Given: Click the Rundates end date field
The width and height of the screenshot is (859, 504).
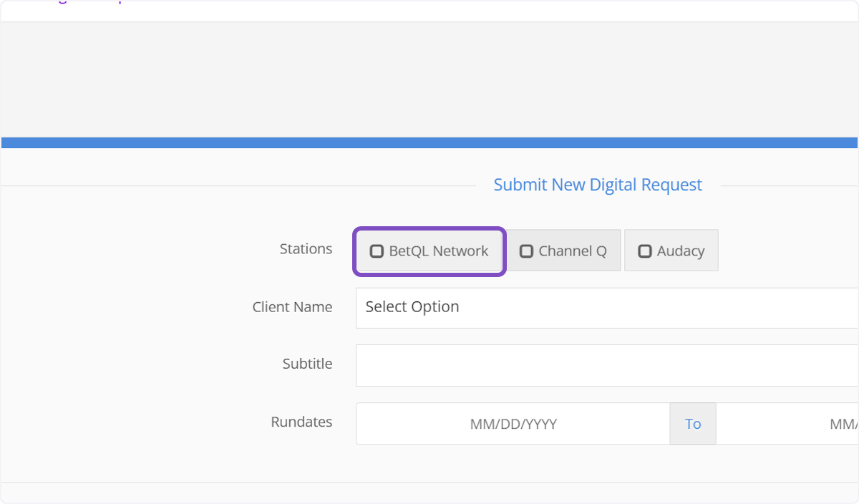Looking at the screenshot, I should pos(787,424).
